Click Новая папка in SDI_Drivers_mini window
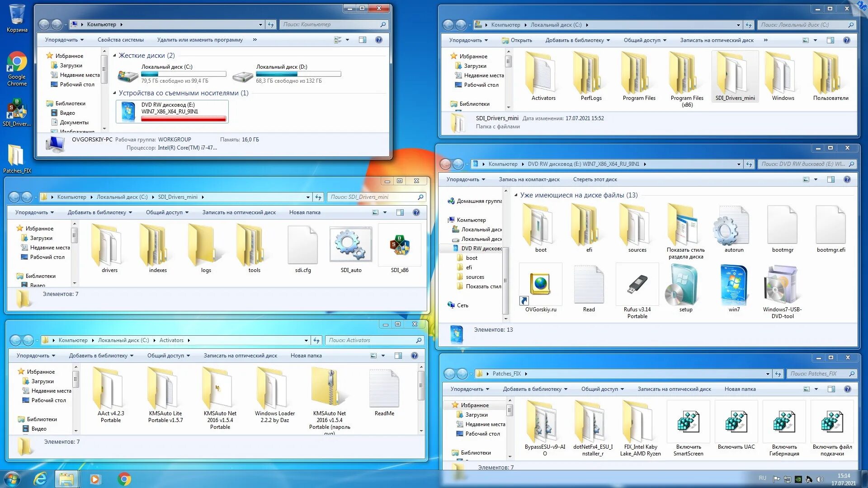868x488 pixels. click(x=304, y=212)
